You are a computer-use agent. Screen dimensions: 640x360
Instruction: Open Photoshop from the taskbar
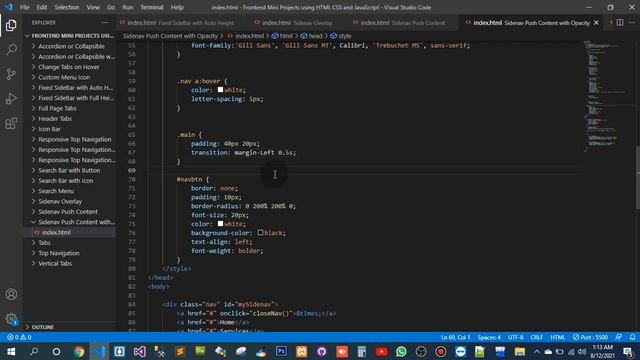(x=281, y=351)
